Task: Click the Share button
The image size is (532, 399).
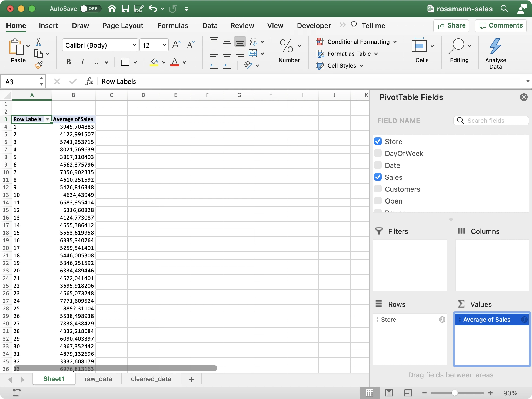Action: pos(451,26)
